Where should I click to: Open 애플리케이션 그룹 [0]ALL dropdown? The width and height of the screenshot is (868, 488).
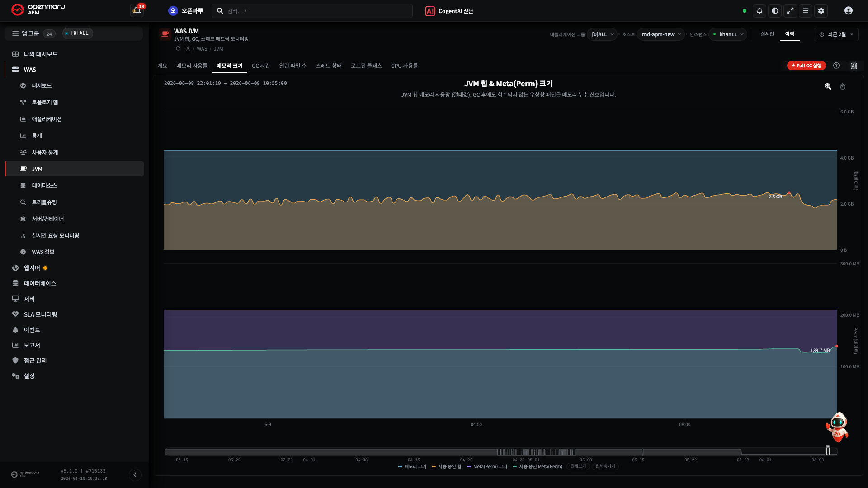602,34
